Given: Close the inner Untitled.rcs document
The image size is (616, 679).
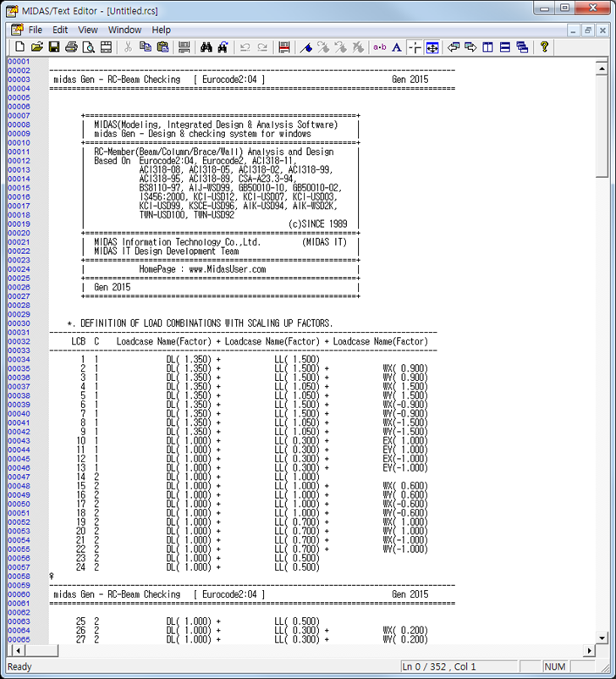Looking at the screenshot, I should point(602,30).
